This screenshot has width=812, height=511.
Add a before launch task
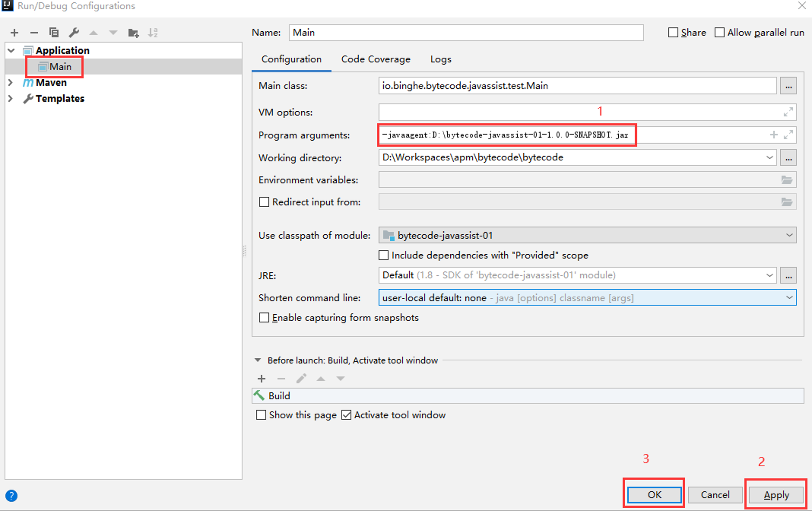pyautogui.click(x=261, y=379)
